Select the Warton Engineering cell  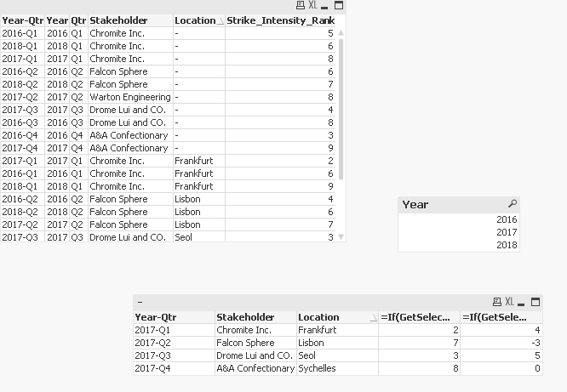tap(129, 97)
